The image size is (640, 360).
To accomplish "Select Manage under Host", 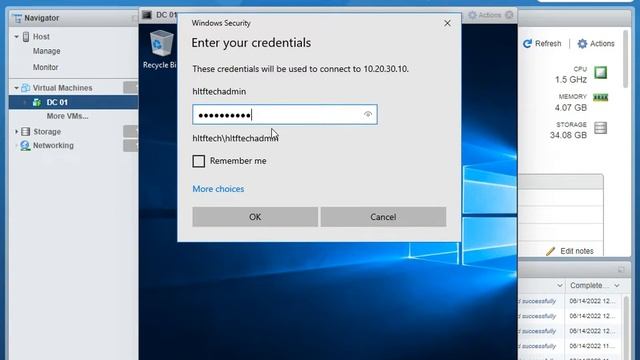I will pos(47,51).
